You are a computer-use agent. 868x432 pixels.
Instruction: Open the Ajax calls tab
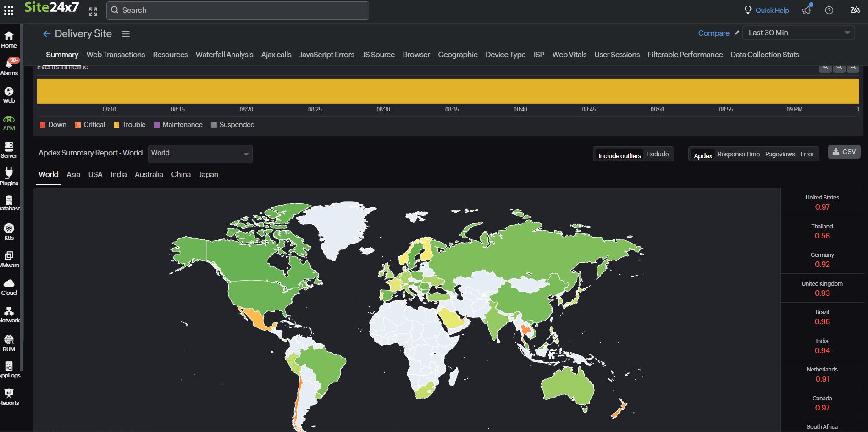[276, 55]
